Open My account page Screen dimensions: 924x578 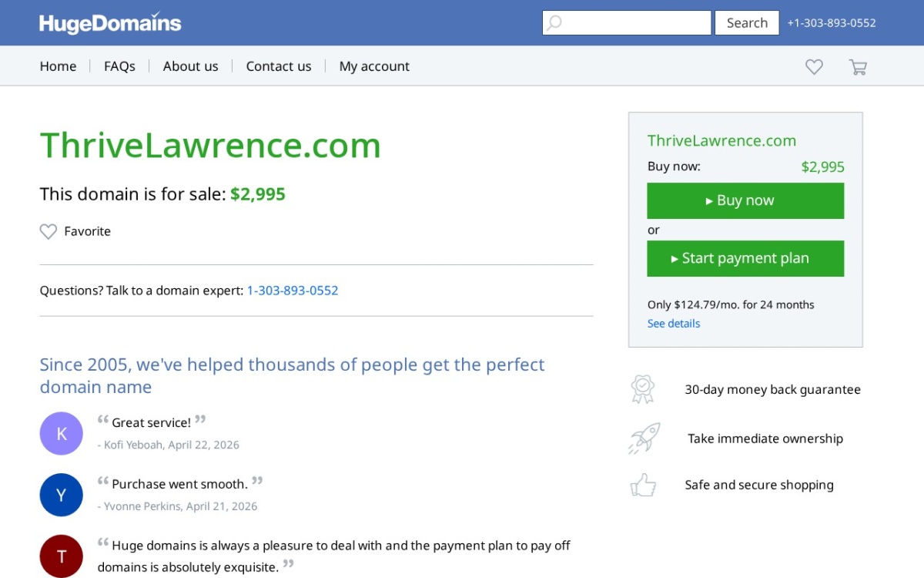point(374,66)
